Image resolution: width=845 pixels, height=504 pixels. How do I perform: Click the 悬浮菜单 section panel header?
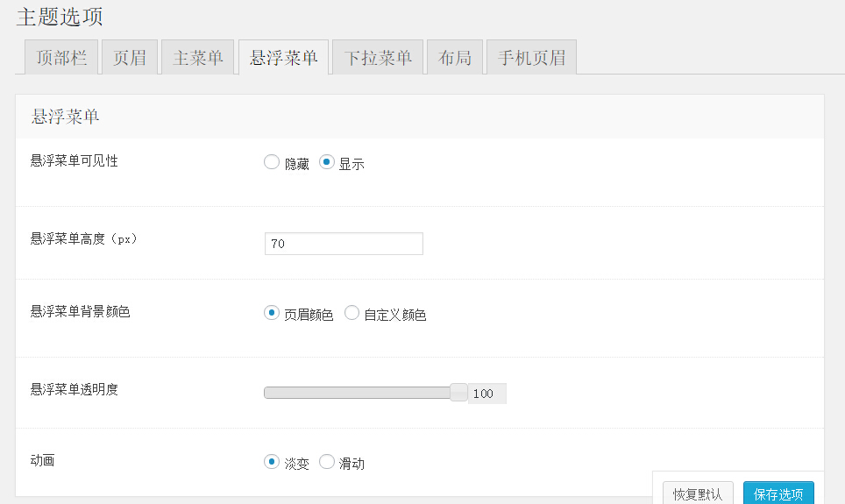point(419,117)
